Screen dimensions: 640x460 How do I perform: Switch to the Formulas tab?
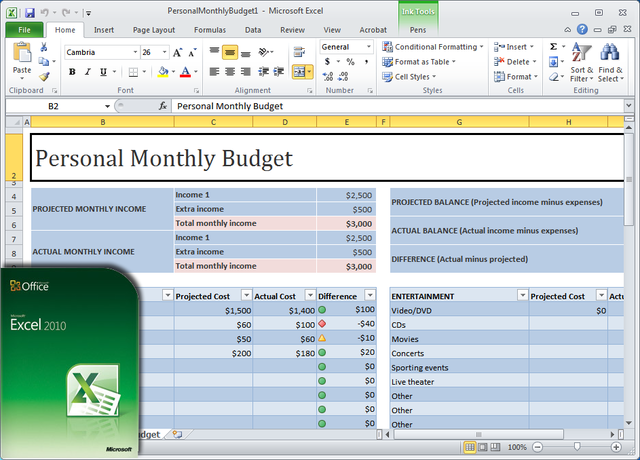click(x=210, y=30)
